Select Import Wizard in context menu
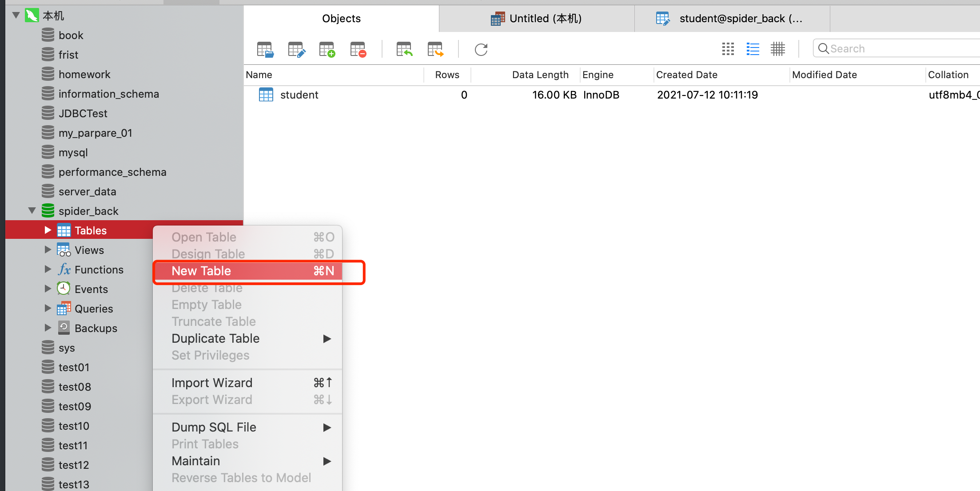Image resolution: width=980 pixels, height=491 pixels. (x=212, y=383)
